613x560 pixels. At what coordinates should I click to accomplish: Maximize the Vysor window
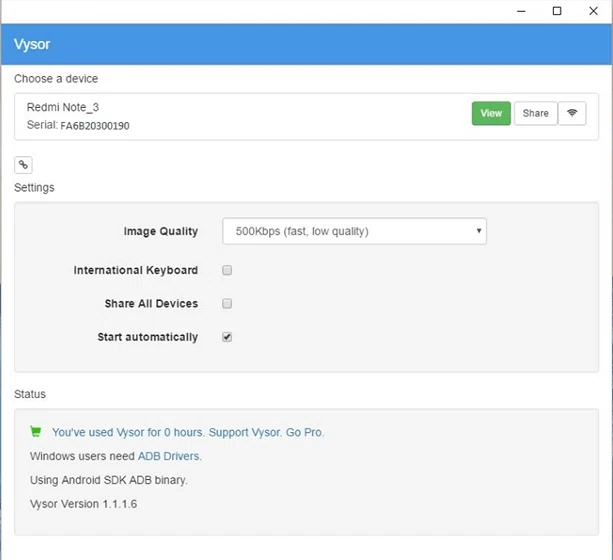(x=557, y=11)
